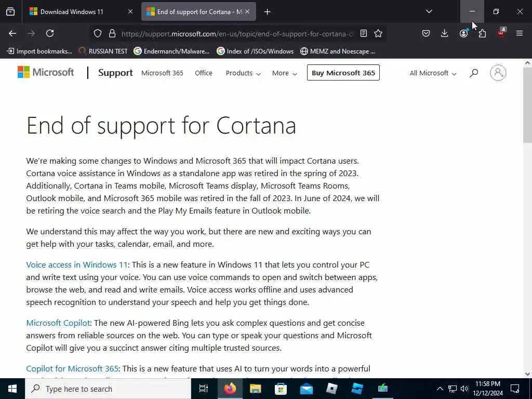The width and height of the screenshot is (532, 399).
Task: Open the volume speaker tray icon
Action: [464, 389]
